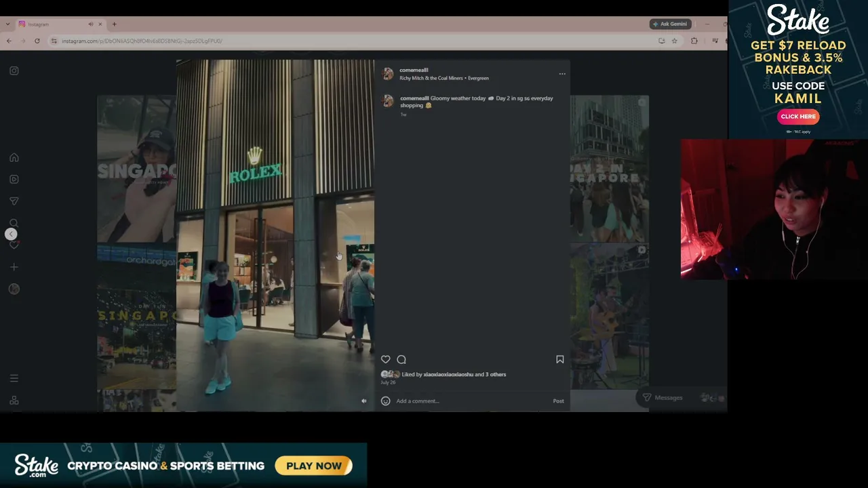
Task: Open your profile avatar in the sidebar
Action: (x=14, y=289)
